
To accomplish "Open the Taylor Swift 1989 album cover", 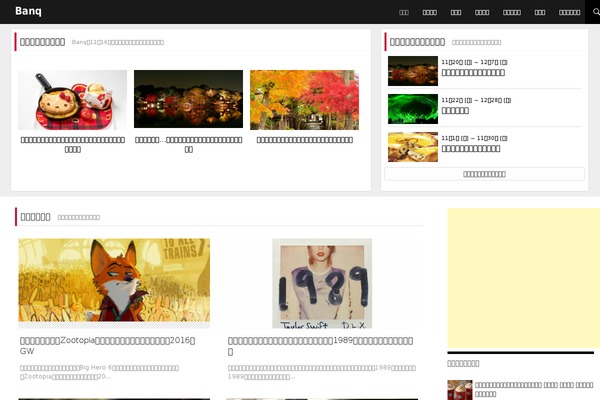I will (322, 283).
